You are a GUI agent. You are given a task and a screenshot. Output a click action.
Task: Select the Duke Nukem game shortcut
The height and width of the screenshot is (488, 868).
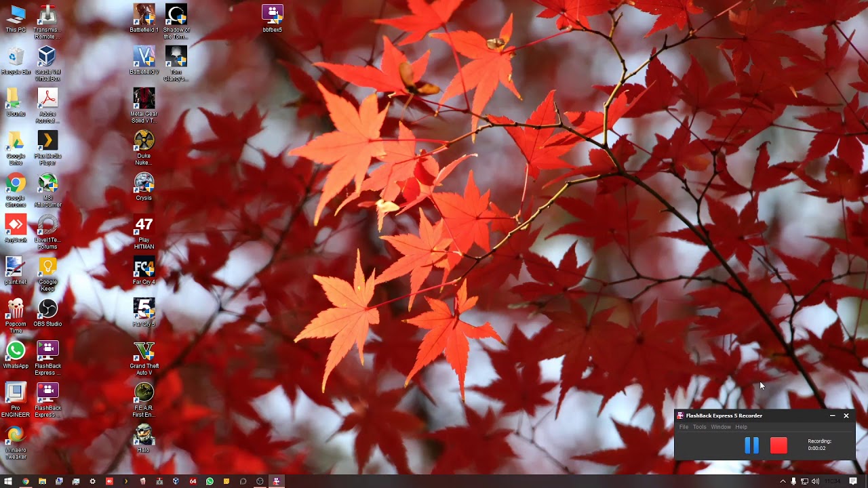pyautogui.click(x=144, y=148)
